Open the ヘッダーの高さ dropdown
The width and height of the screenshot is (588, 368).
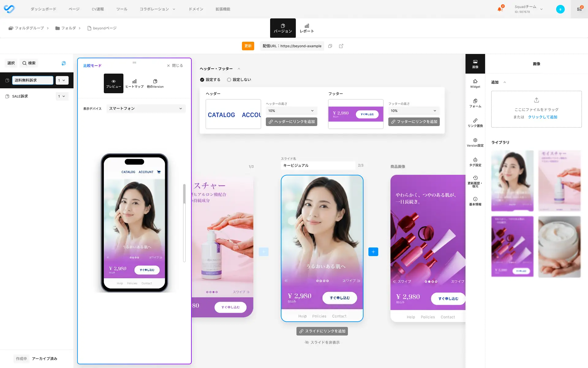tap(291, 111)
